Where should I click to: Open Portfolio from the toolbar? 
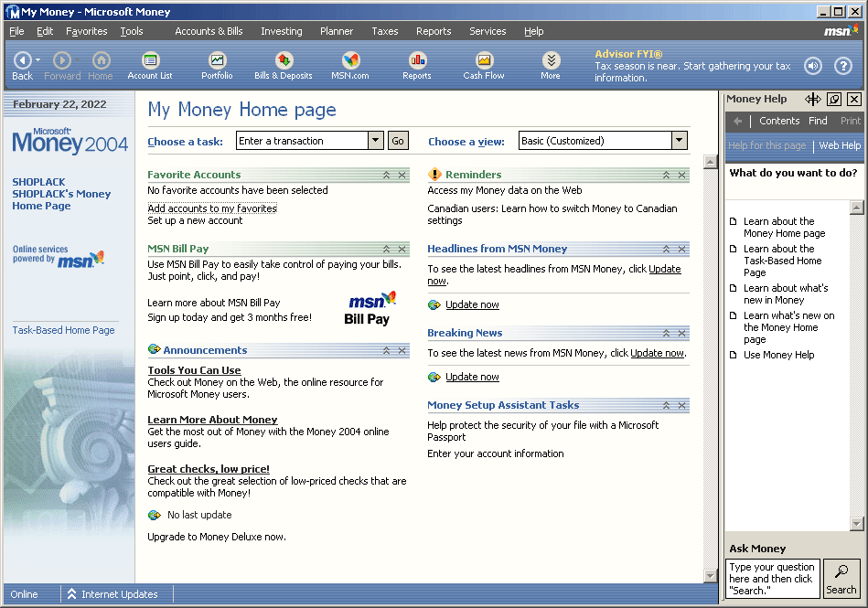pyautogui.click(x=217, y=59)
